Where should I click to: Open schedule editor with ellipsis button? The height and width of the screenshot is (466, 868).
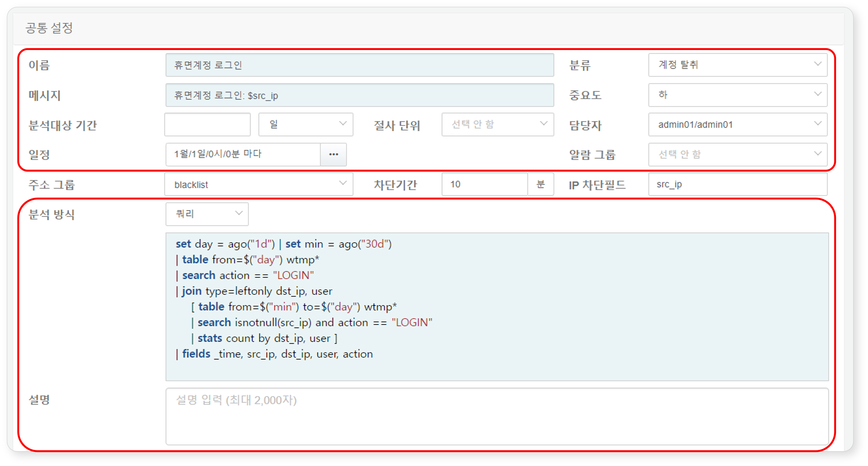point(333,154)
